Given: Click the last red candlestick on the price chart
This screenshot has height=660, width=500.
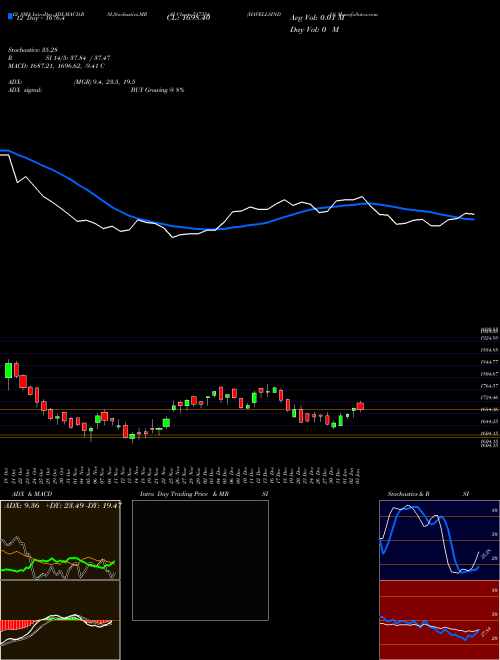Looking at the screenshot, I should point(360,406).
